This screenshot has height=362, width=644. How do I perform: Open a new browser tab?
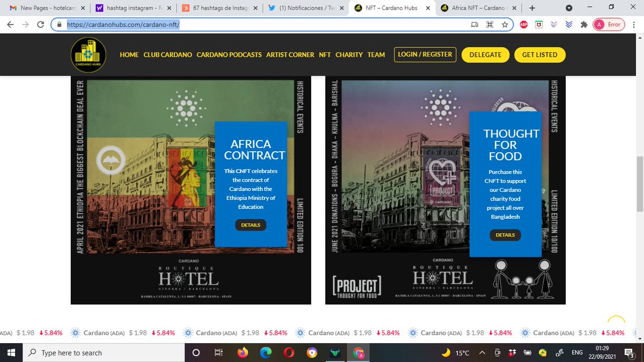click(532, 8)
